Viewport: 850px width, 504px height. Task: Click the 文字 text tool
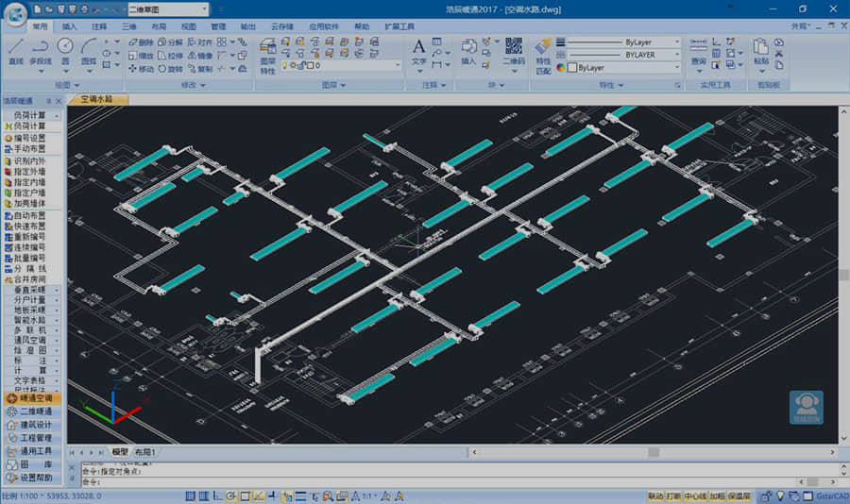click(419, 50)
